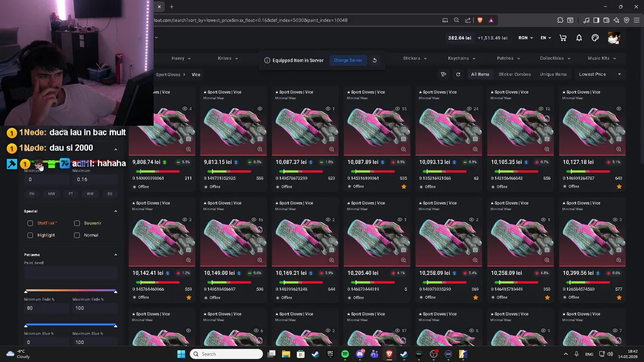Click the Minimum Fade % field
The image size is (644, 362).
tap(46, 308)
